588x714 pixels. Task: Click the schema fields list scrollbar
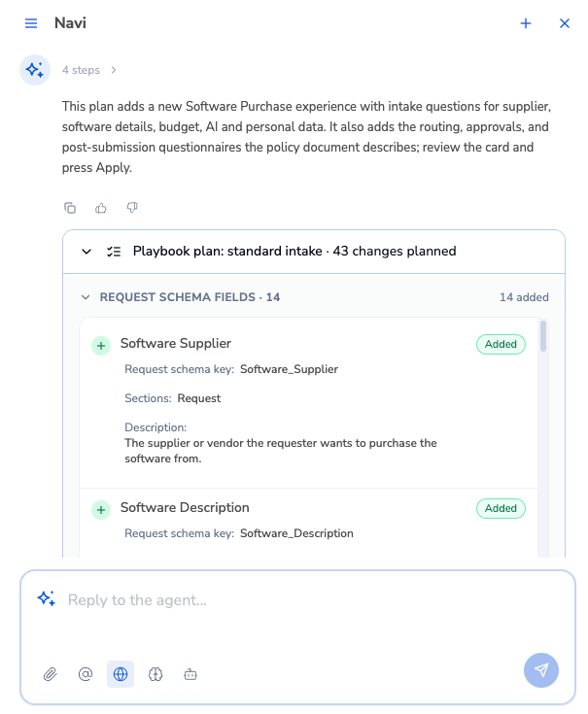click(x=543, y=336)
